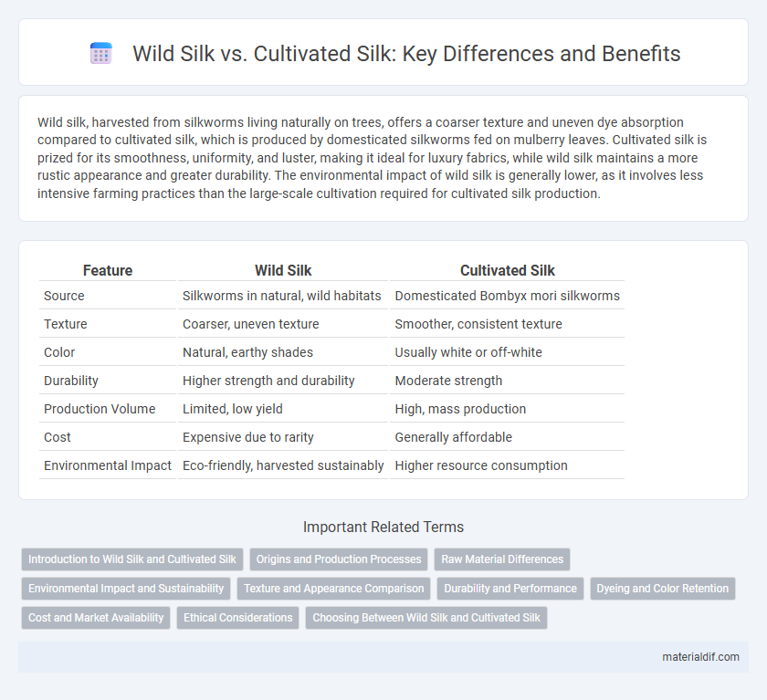Click the Environmental Impact row label
Viewport: 767px width, 700px height.
pyautogui.click(x=108, y=465)
